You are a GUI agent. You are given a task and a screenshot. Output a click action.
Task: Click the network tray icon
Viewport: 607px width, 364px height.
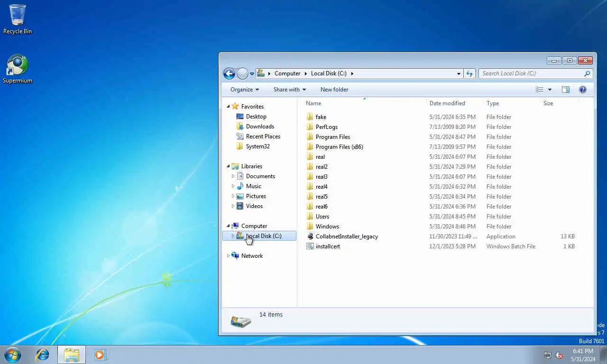548,355
